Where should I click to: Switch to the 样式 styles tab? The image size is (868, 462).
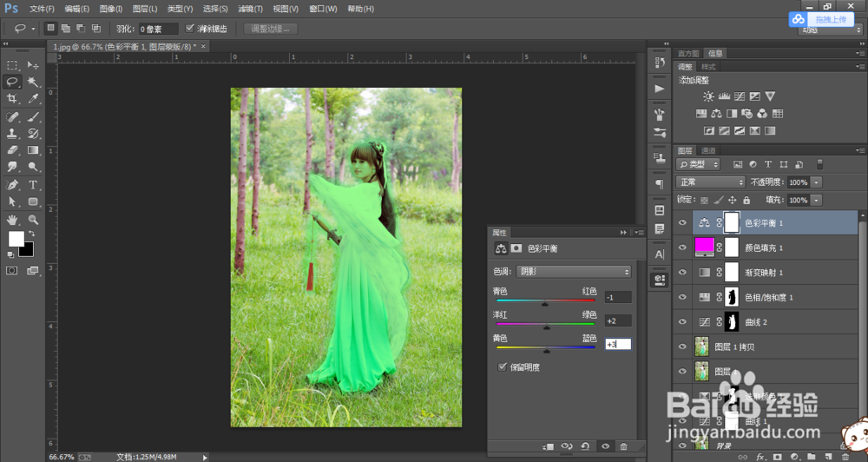coord(708,67)
